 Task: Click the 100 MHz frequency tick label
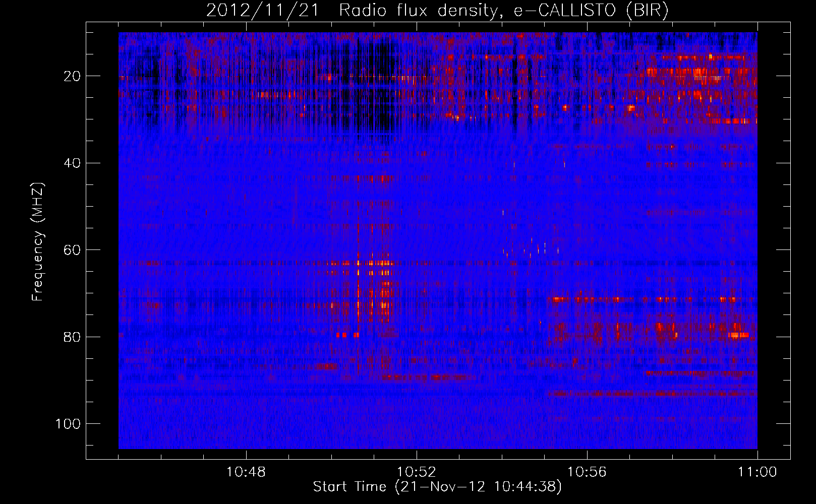69,424
